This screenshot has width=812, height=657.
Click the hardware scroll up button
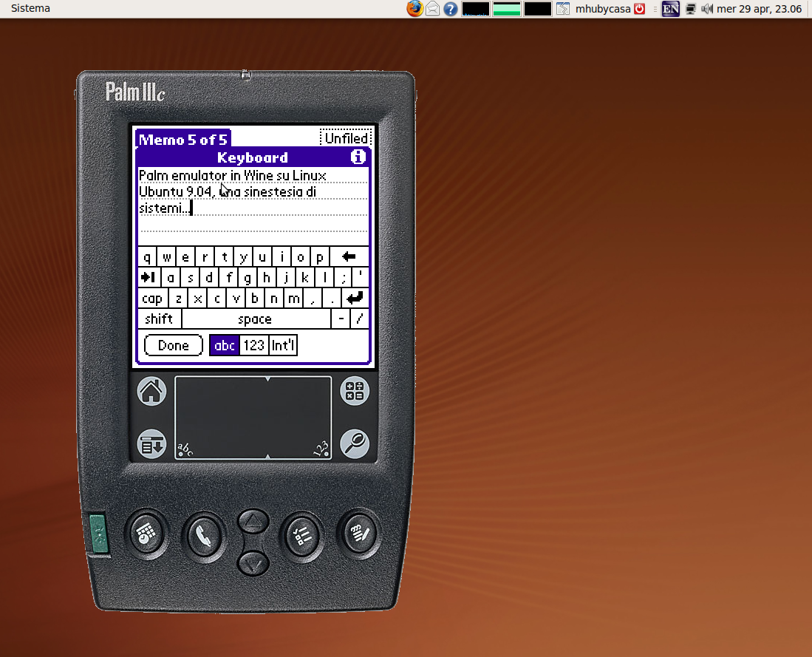tap(253, 521)
